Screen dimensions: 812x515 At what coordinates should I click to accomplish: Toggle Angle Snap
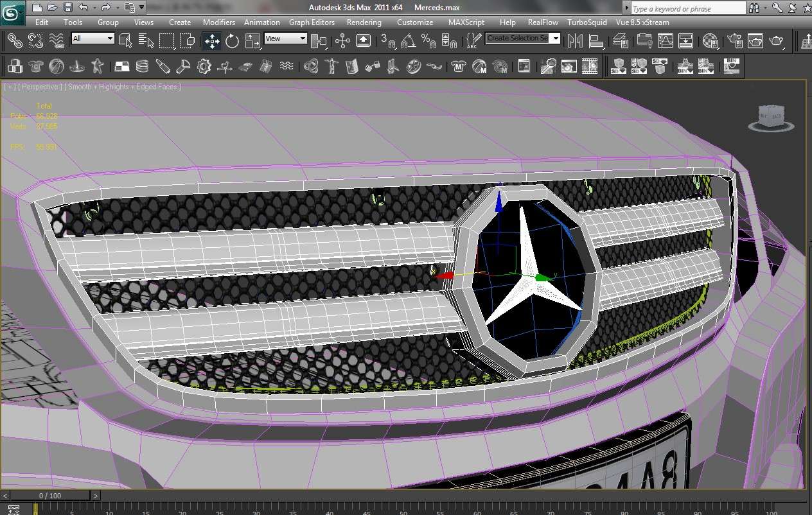408,41
